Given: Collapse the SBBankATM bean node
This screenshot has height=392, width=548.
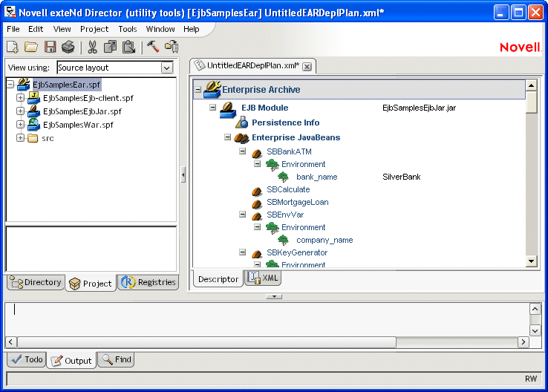Looking at the screenshot, I should 243,151.
